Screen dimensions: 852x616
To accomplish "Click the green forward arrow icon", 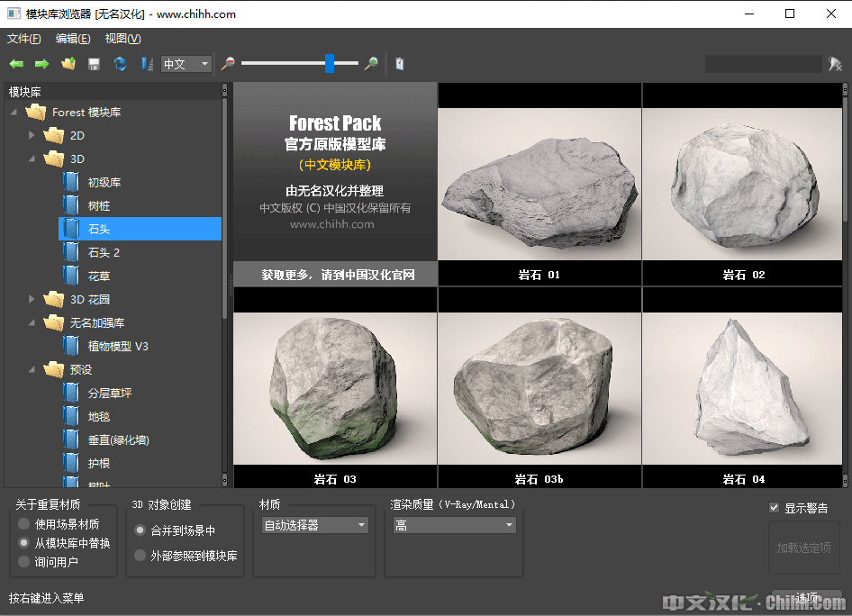I will pos(41,64).
